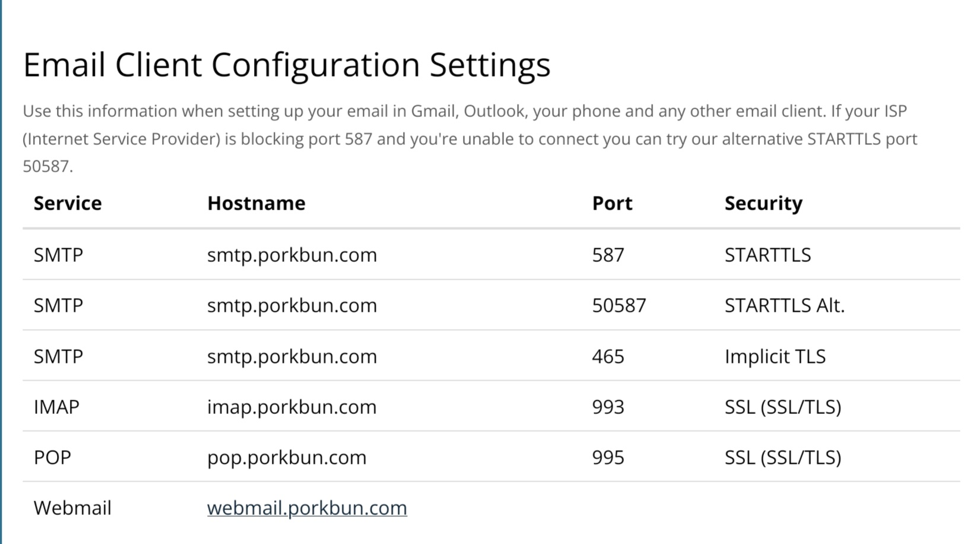
Task: Click the port value 465
Action: click(608, 356)
